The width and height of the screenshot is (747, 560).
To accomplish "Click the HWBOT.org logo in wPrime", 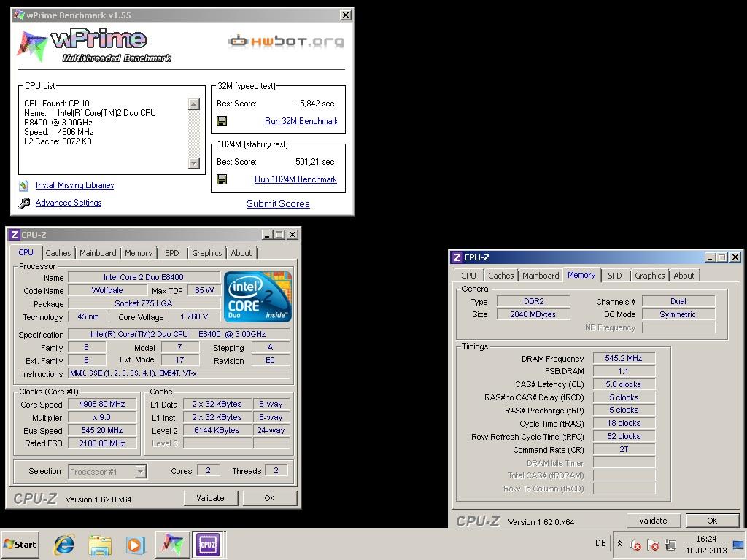I will click(x=286, y=42).
